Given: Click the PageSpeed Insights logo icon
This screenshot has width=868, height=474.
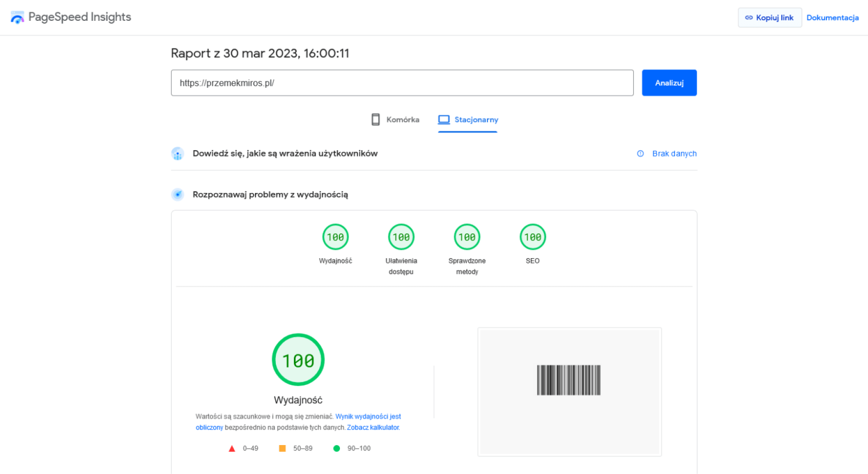Looking at the screenshot, I should point(17,17).
